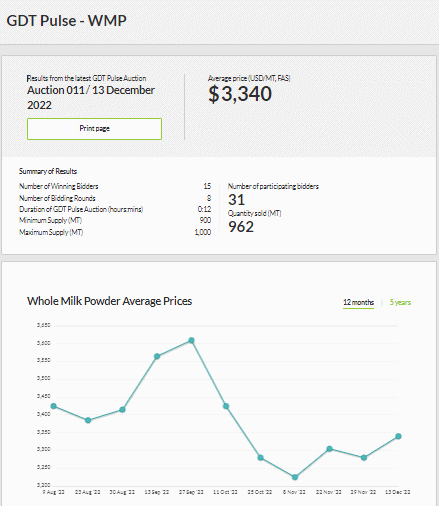Click quantity sold value 962
Viewport: 439px width, 506px height.
click(241, 227)
